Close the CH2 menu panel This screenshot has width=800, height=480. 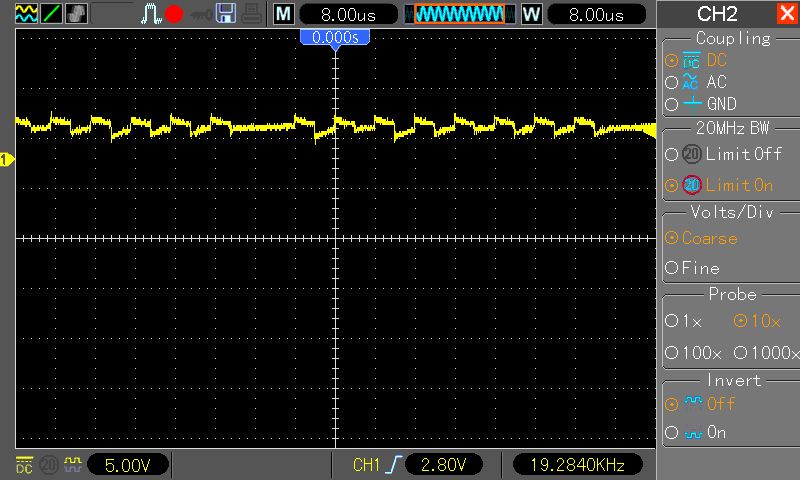[x=786, y=14]
